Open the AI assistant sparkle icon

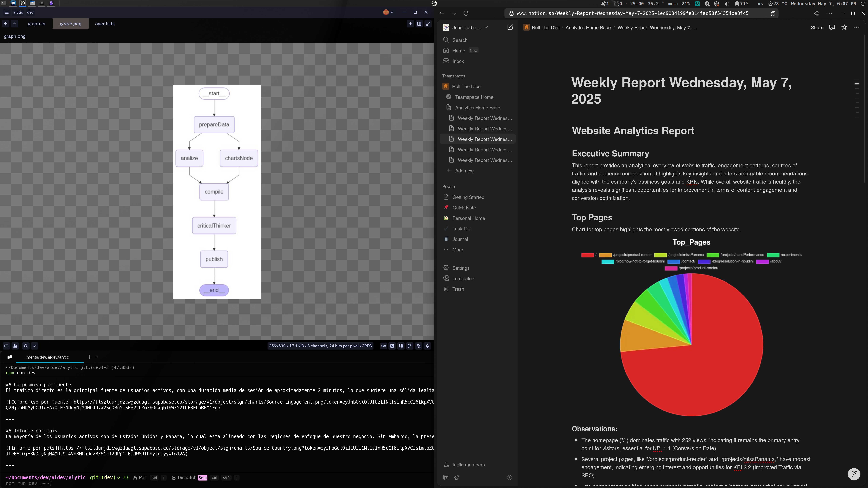click(419, 346)
